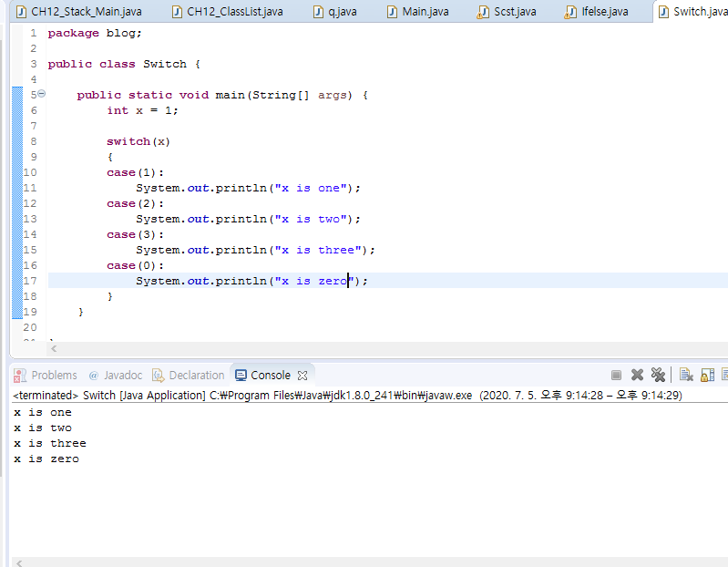
Task: Click the 'case(1):' label
Action: coord(135,173)
